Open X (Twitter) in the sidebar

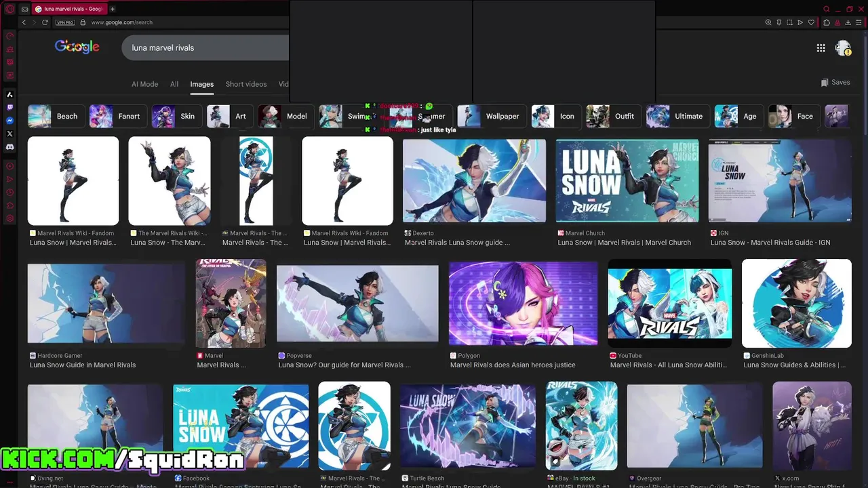[9, 134]
